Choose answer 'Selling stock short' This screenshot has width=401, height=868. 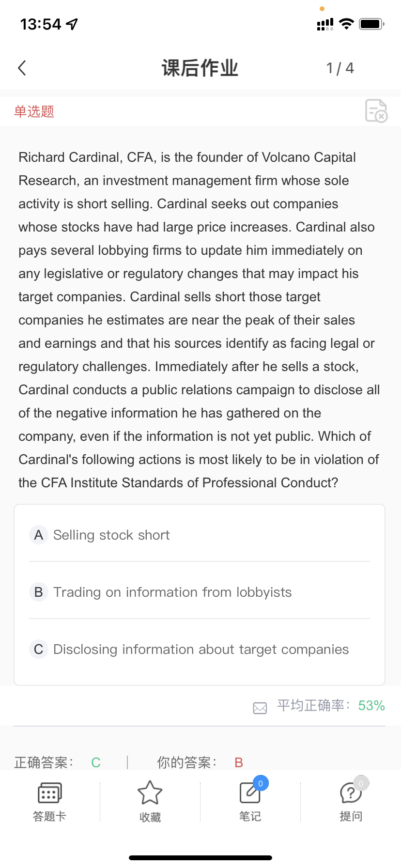111,535
